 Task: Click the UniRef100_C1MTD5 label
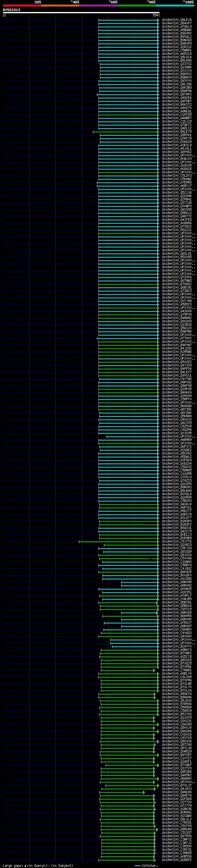click(177, 115)
